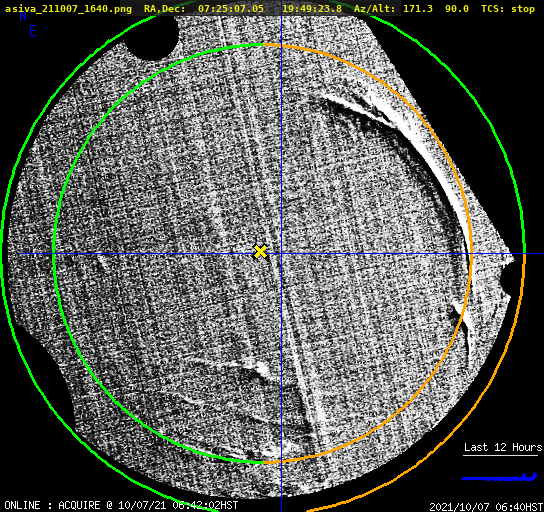The height and width of the screenshot is (512, 544).
Task: Click the blue N compass label
Action: [23, 16]
